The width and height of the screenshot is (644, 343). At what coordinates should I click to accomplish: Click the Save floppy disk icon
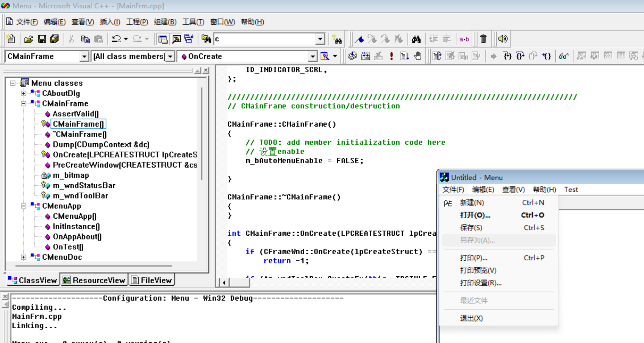click(x=42, y=39)
